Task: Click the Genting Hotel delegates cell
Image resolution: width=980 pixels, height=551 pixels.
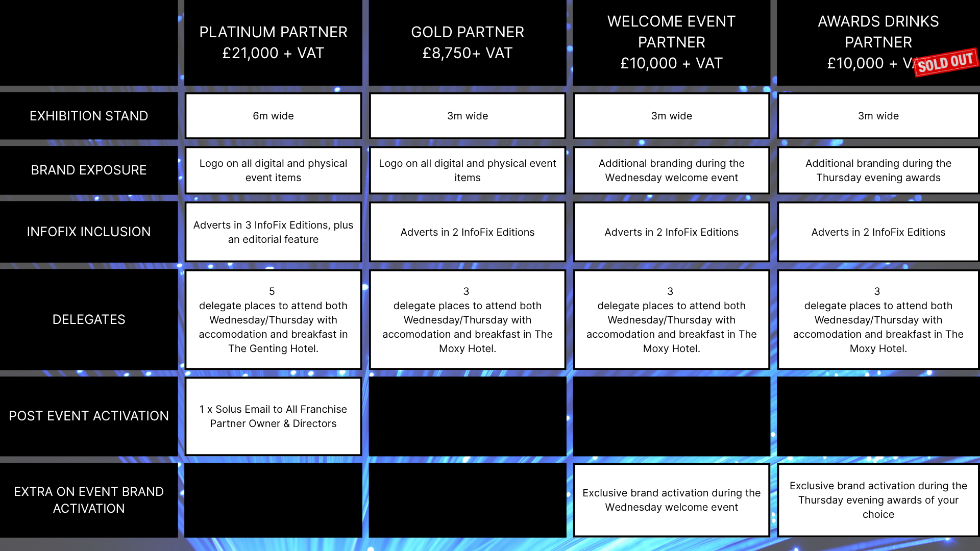Action: [273, 320]
